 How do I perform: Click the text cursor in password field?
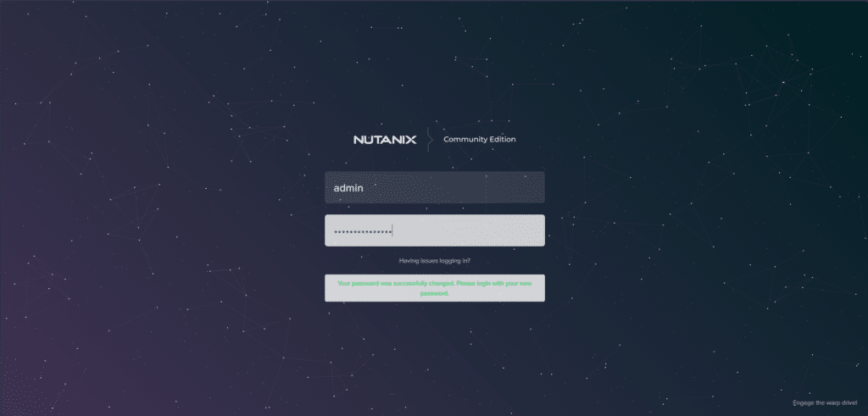point(392,230)
